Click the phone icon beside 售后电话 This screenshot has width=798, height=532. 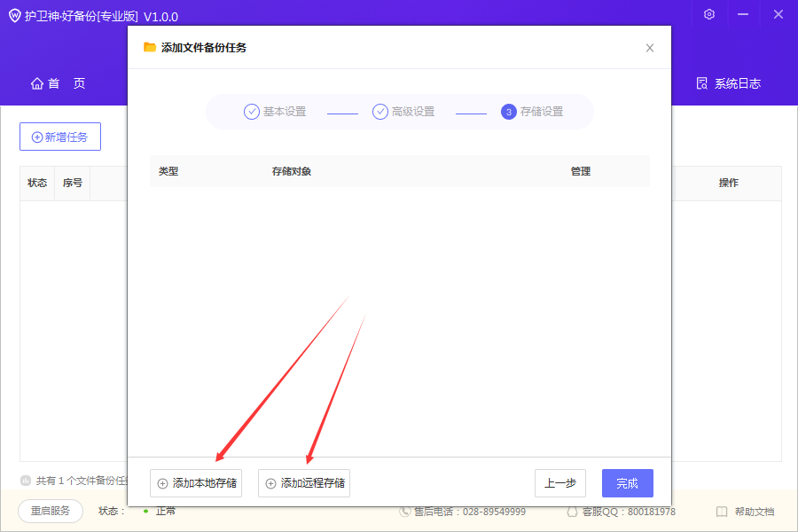[x=404, y=512]
